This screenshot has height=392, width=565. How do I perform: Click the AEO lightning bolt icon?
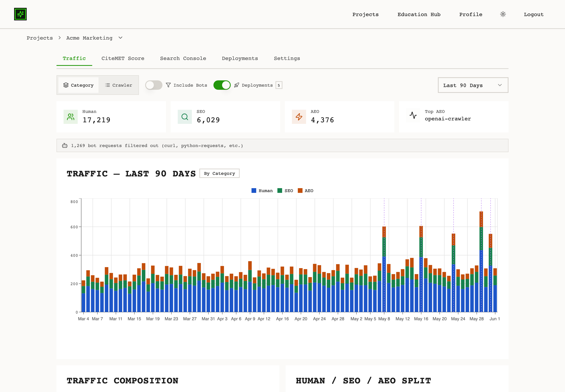pos(299,117)
